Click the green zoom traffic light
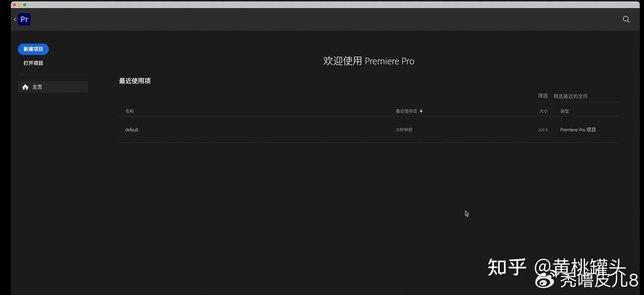 (x=24, y=4)
